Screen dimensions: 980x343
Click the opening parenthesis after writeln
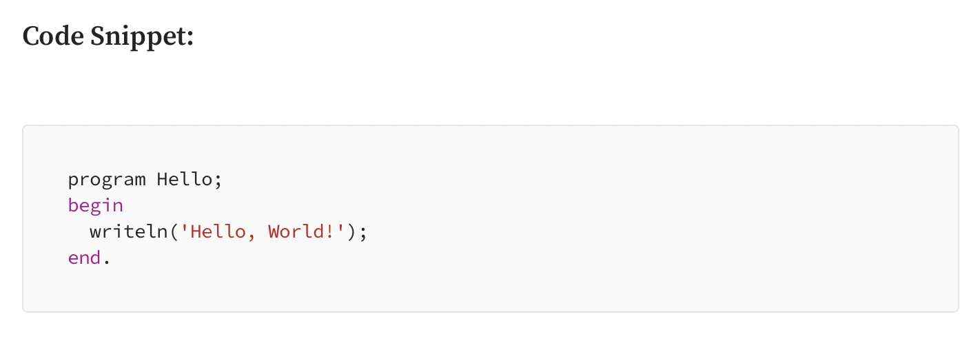point(174,231)
